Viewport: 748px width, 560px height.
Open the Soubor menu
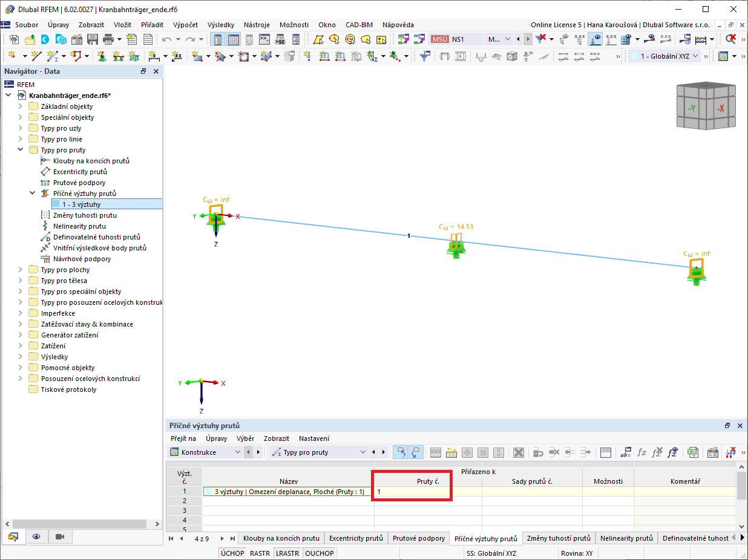[27, 25]
